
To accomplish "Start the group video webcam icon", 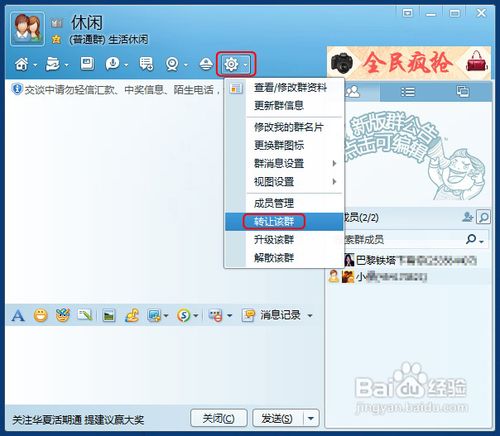I will (172, 64).
